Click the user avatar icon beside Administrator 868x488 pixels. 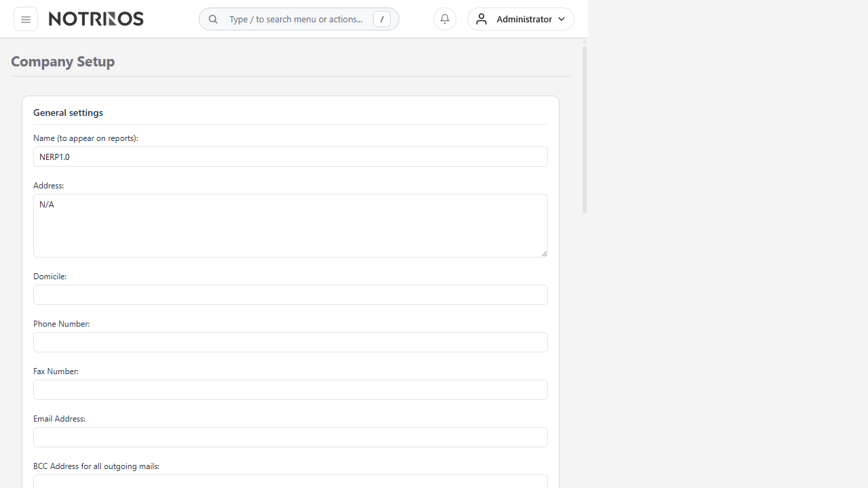tap(481, 19)
